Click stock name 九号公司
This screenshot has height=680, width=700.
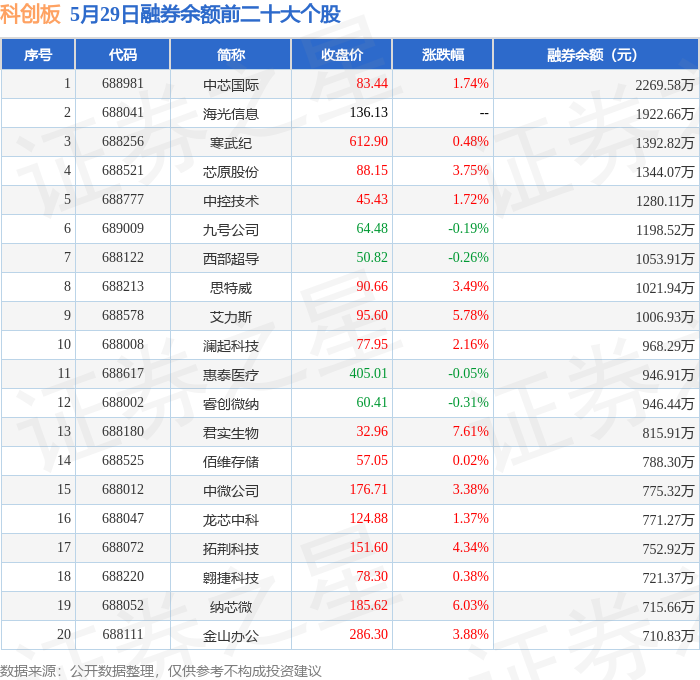point(231,230)
